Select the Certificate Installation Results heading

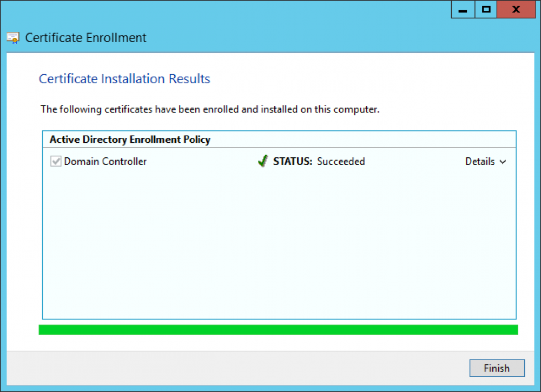124,78
